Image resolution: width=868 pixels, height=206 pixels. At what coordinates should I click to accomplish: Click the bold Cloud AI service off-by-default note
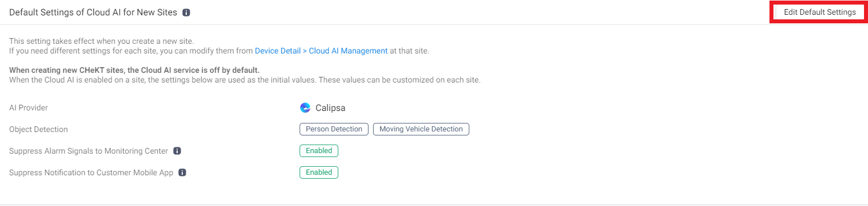pyautogui.click(x=134, y=70)
